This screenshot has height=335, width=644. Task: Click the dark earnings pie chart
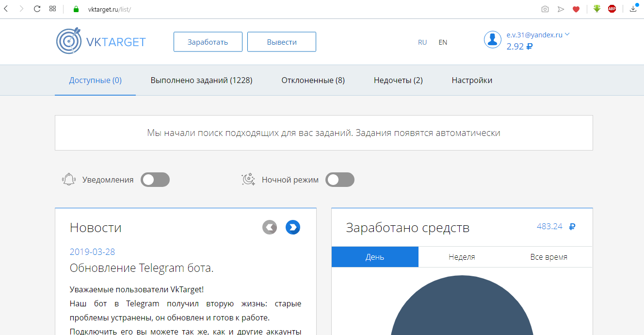pyautogui.click(x=462, y=305)
